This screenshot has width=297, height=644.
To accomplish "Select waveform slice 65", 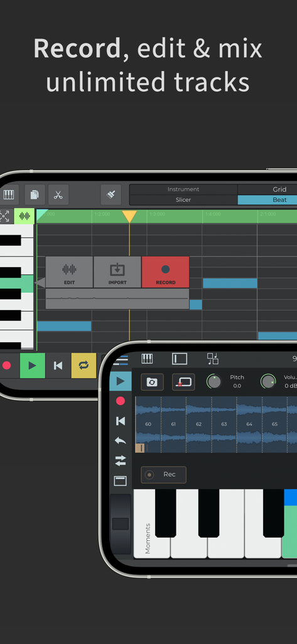I will [x=274, y=425].
